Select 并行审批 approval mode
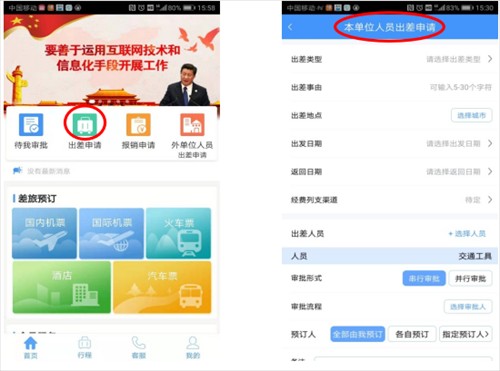 point(470,278)
